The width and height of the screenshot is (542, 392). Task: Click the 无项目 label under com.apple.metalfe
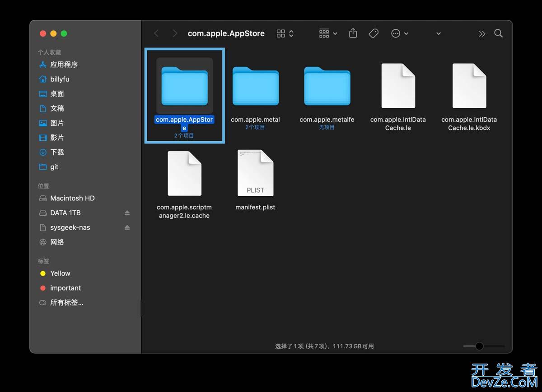coord(327,127)
